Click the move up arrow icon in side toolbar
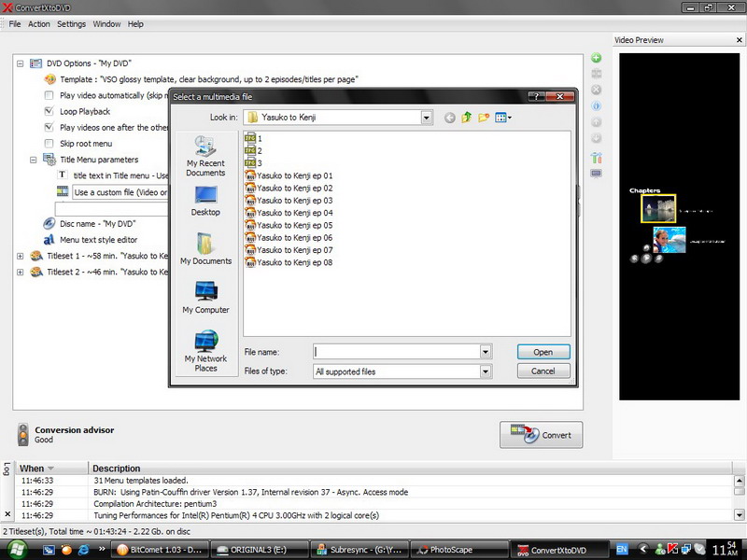Image resolution: width=747 pixels, height=560 pixels. [596, 122]
